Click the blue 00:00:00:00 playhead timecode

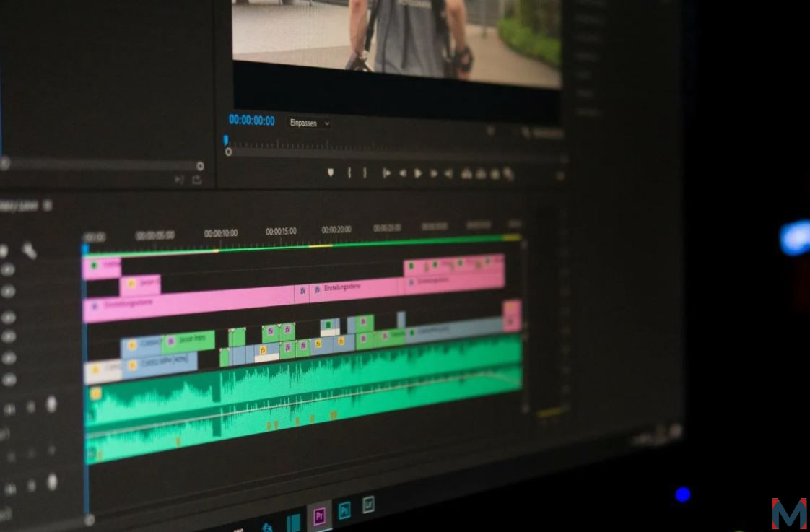point(251,121)
